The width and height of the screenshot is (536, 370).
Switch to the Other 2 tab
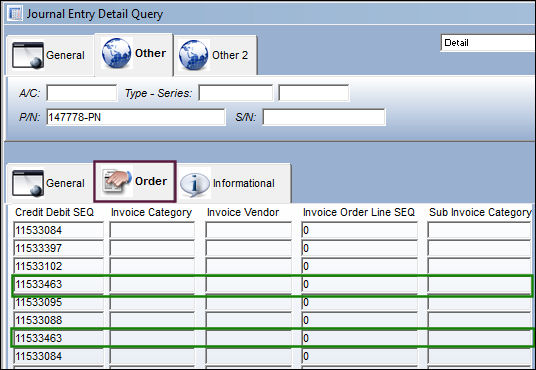[x=216, y=55]
